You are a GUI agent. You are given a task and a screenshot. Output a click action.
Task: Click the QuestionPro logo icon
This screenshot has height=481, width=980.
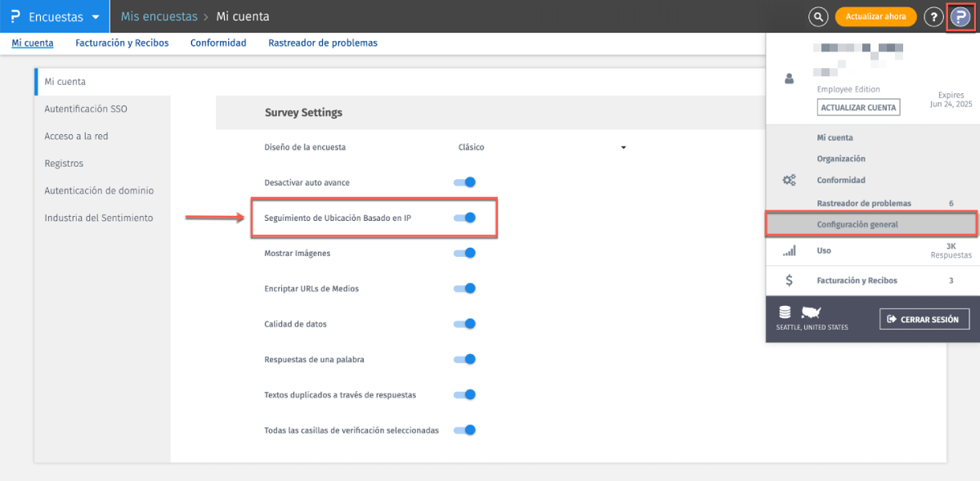coord(16,16)
